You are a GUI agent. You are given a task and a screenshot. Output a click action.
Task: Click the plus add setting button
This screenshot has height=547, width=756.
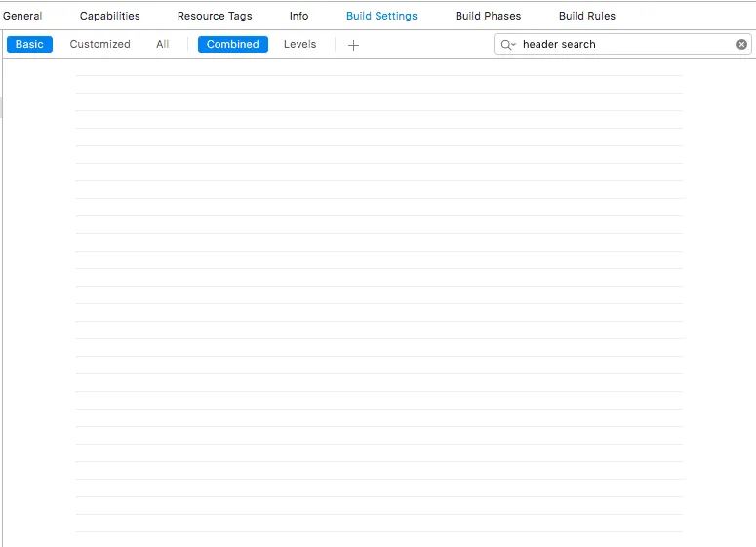click(x=353, y=45)
